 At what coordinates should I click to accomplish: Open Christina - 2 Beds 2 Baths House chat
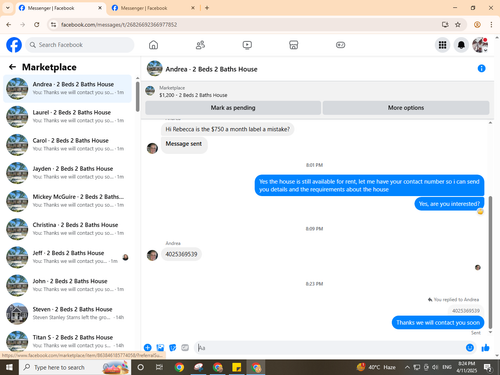click(68, 229)
